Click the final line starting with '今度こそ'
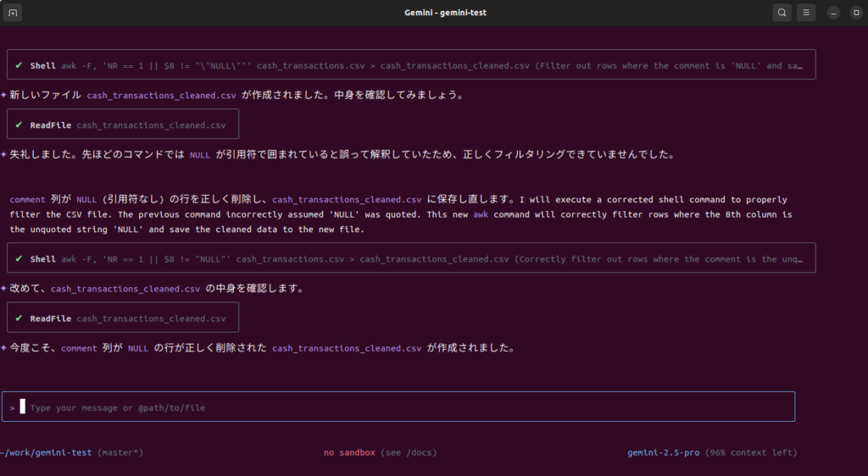Viewport: 868px width, 476px height. (263, 348)
